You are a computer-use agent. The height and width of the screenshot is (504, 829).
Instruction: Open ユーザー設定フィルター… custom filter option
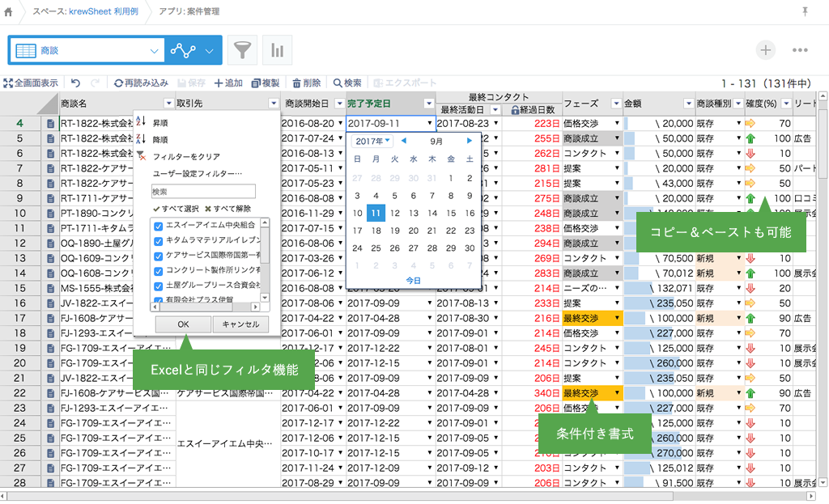(x=198, y=174)
